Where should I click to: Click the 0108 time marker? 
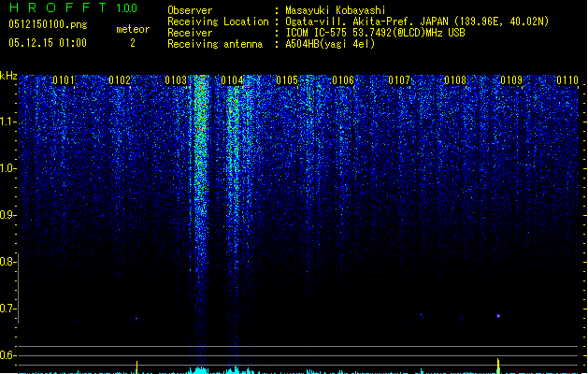[455, 80]
